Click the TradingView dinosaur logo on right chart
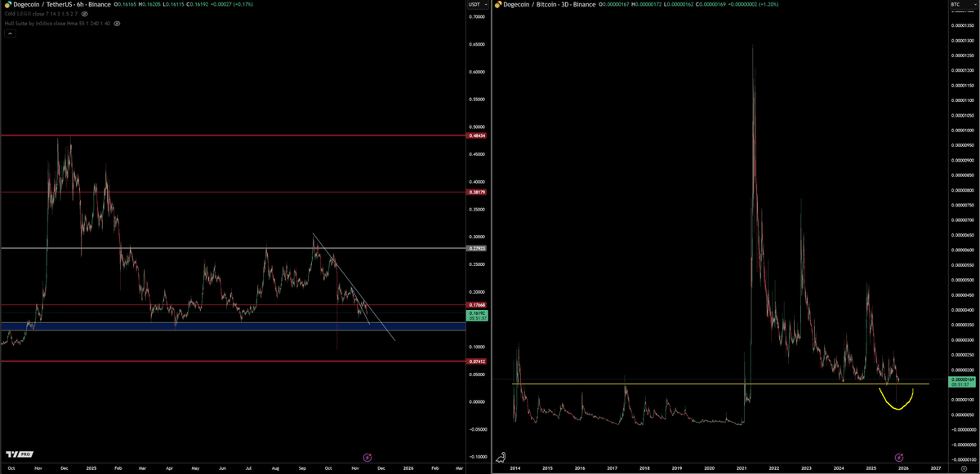This screenshot has width=980, height=474. pos(502,456)
